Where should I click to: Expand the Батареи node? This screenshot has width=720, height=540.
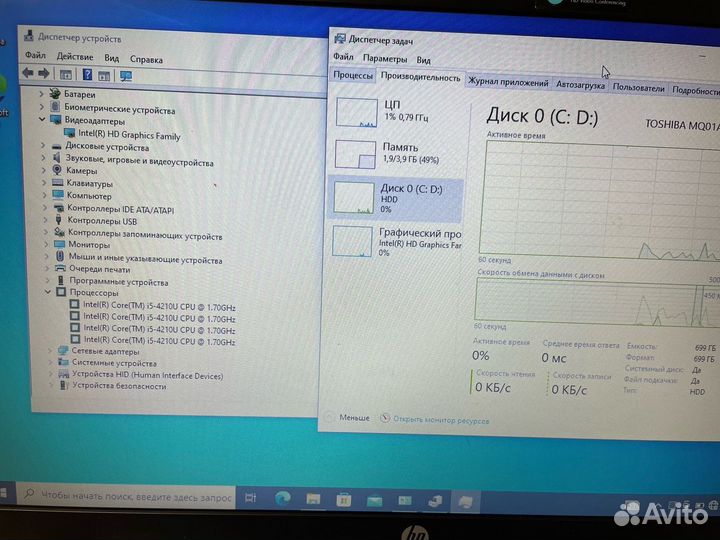pyautogui.click(x=41, y=94)
